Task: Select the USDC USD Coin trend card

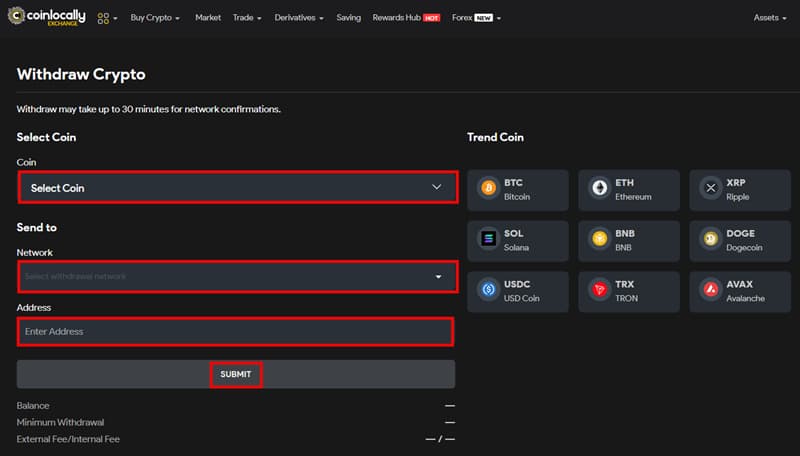Action: [x=518, y=291]
